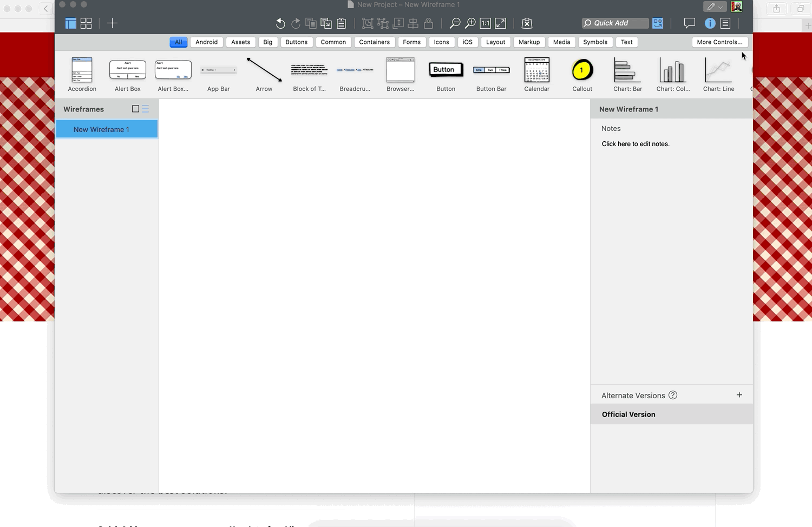
Task: Pick the yellow Callout control
Action: click(582, 70)
